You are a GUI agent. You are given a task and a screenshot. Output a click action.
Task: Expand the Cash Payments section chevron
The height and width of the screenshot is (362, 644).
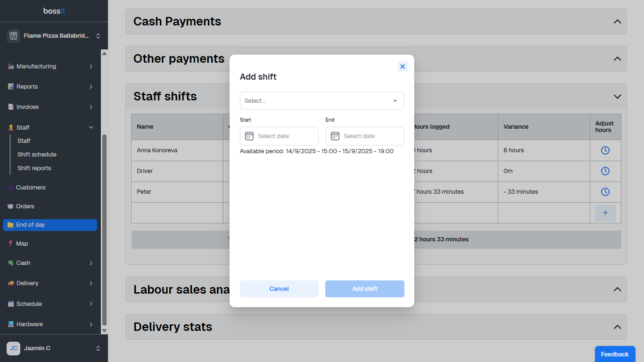pos(617,22)
